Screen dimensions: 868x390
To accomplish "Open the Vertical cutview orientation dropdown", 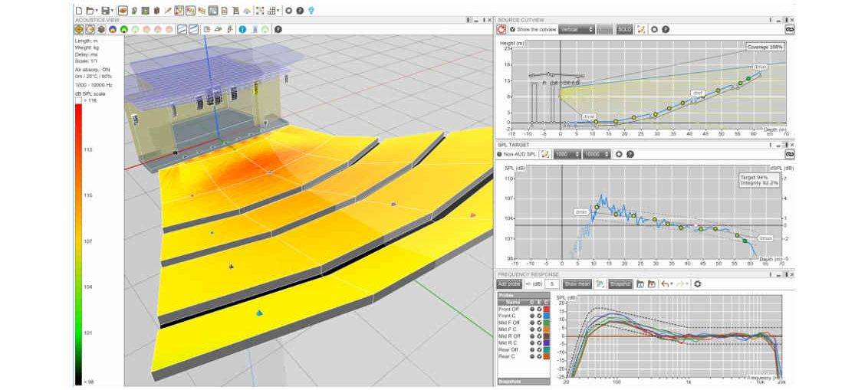I will (577, 29).
